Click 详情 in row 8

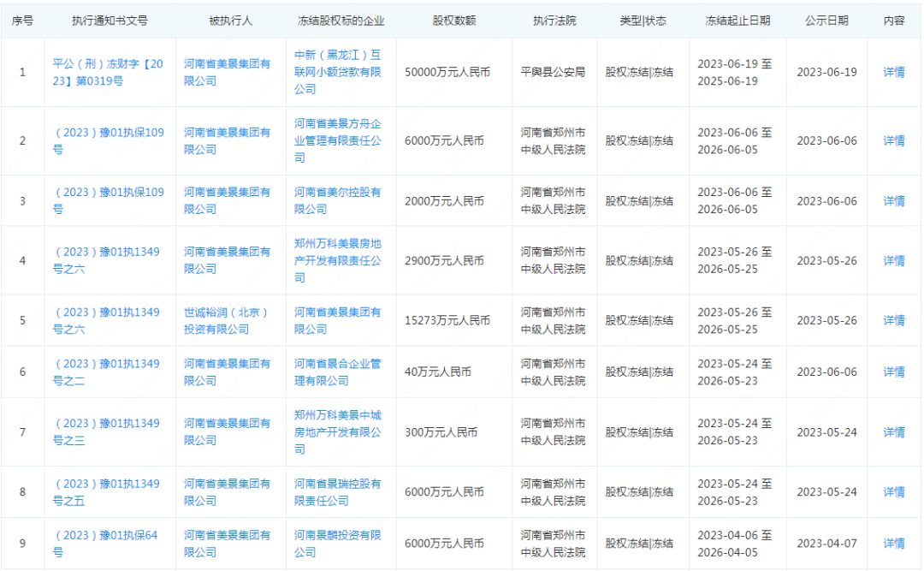(x=894, y=492)
